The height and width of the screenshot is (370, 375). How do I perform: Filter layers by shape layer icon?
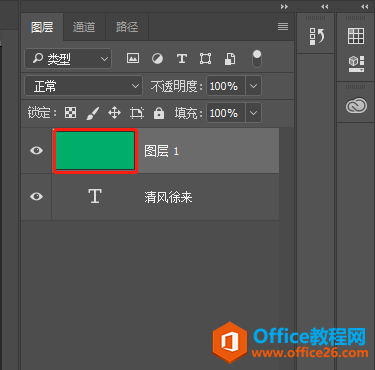(205, 59)
